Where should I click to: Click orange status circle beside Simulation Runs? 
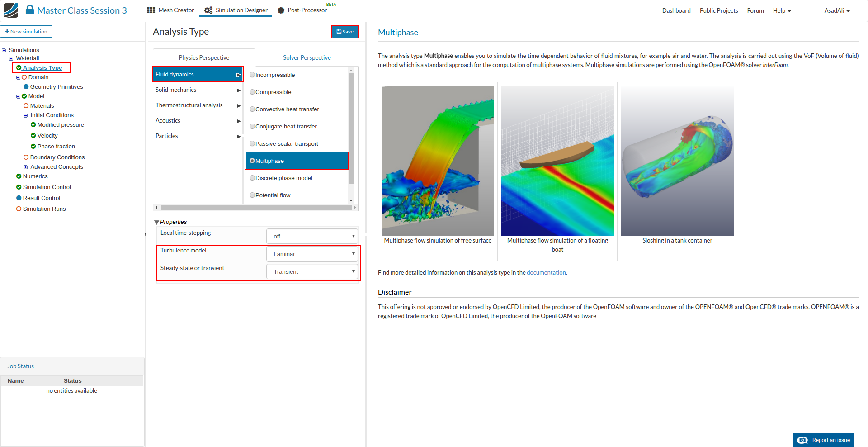point(19,209)
